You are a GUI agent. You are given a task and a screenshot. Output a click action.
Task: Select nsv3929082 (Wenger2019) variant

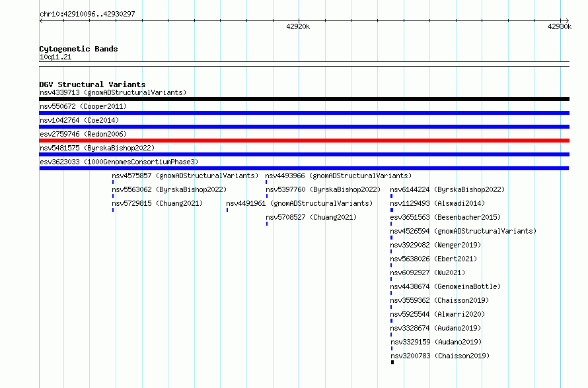[436, 245]
